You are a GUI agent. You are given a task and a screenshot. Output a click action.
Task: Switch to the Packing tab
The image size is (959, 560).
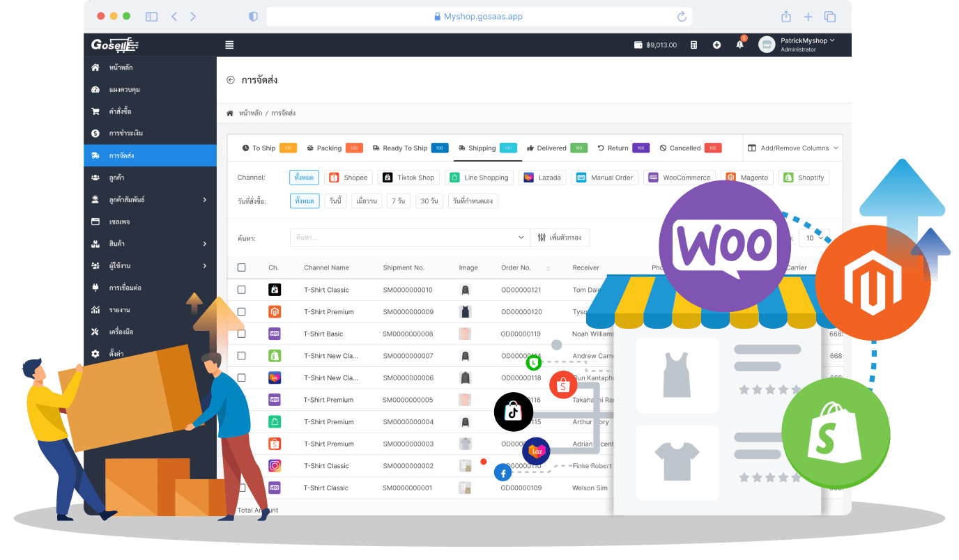(335, 148)
